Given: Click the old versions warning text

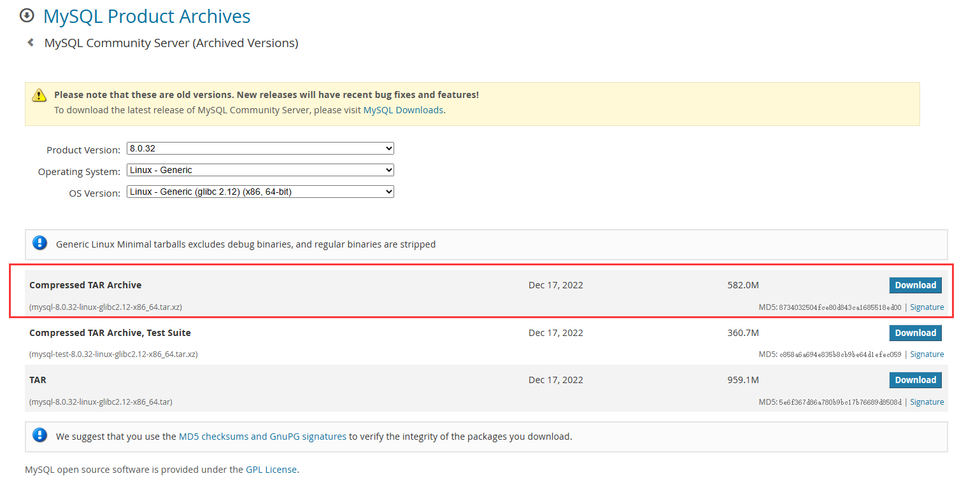Looking at the screenshot, I should click(266, 94).
